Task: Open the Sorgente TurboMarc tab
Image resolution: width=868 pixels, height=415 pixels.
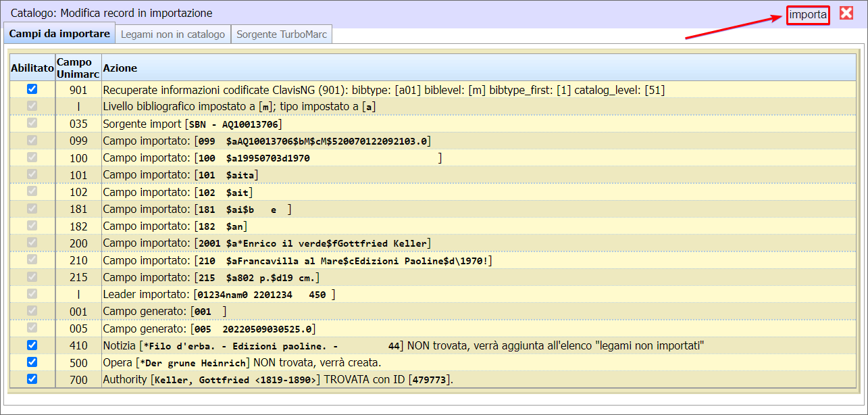Action: point(281,34)
